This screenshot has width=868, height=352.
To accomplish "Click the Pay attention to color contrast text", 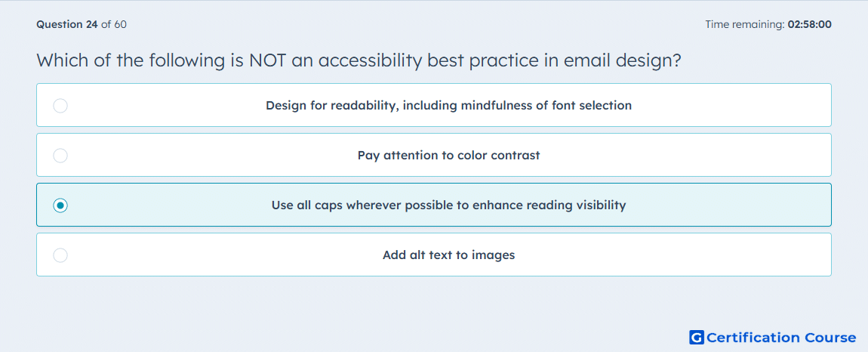I will (448, 155).
